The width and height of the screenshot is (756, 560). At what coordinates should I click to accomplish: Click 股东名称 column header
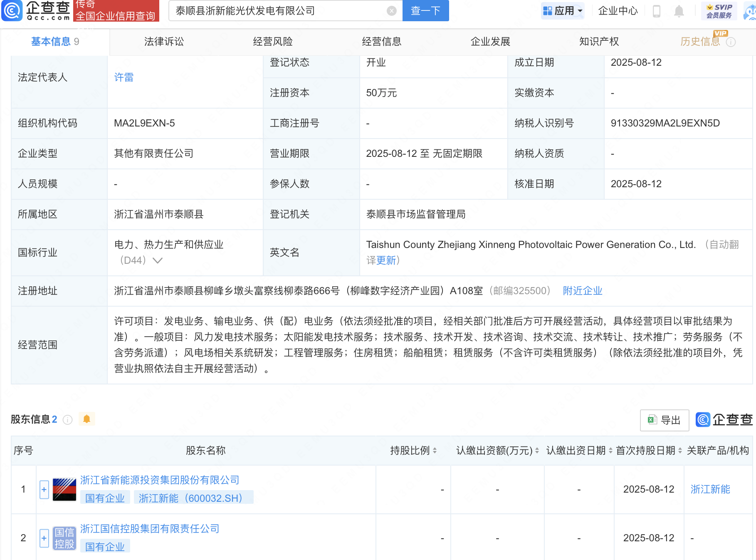coord(205,451)
